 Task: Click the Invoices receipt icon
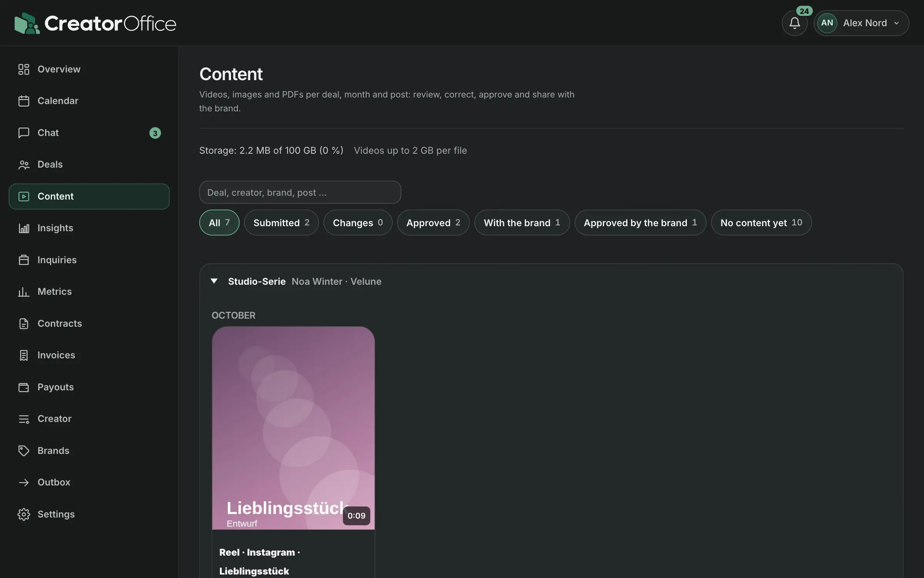[24, 355]
